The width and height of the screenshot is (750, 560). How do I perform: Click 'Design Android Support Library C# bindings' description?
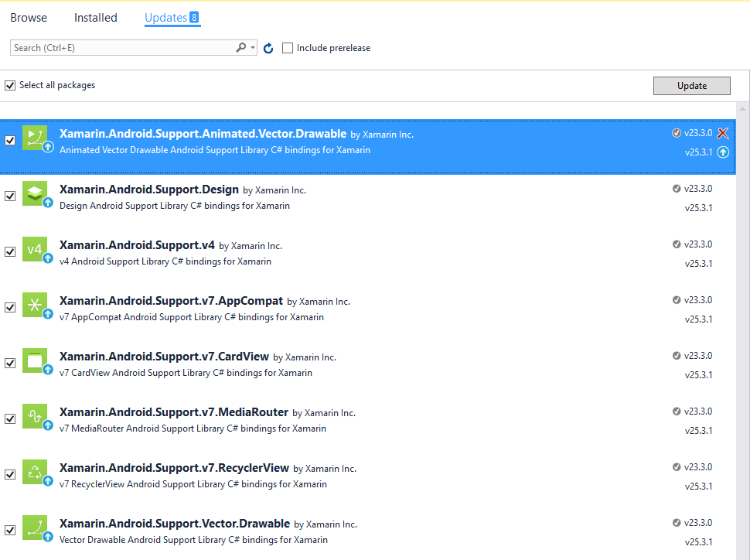175,206
